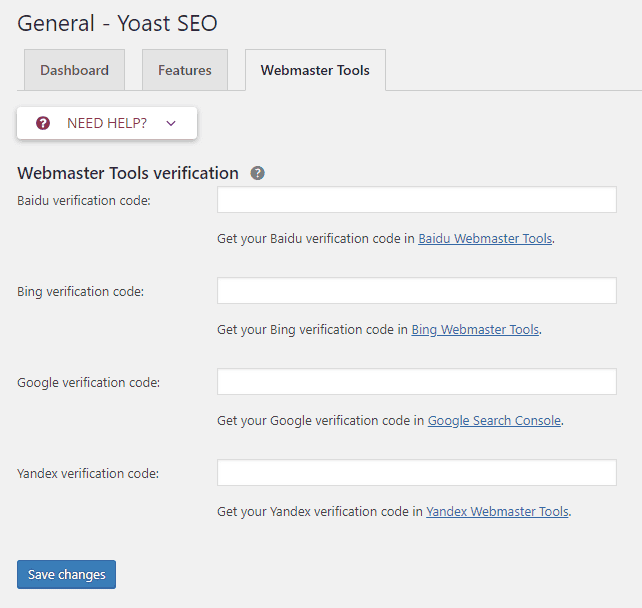Click the question mark icon in Need Help button

point(43,123)
